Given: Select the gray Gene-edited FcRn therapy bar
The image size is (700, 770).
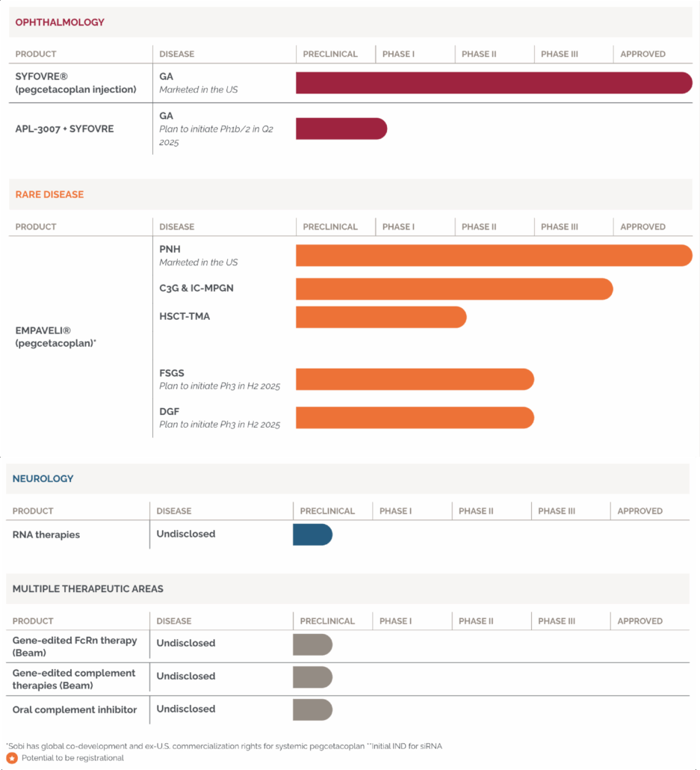Looking at the screenshot, I should (x=312, y=644).
